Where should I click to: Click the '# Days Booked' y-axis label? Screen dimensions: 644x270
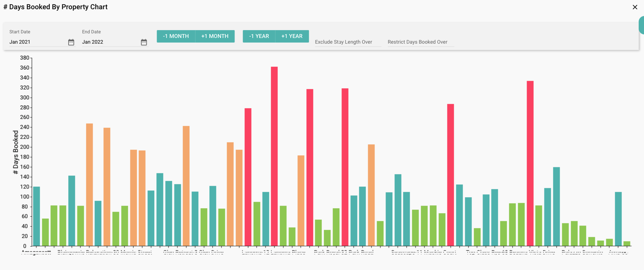16,152
